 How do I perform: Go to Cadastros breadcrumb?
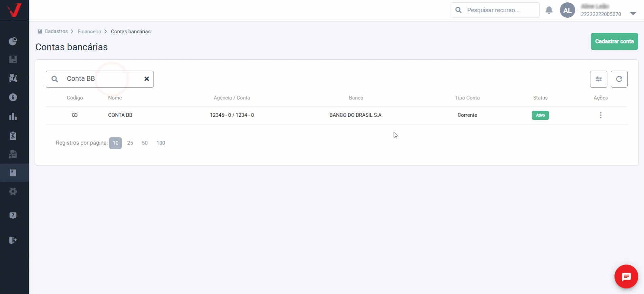click(x=56, y=31)
